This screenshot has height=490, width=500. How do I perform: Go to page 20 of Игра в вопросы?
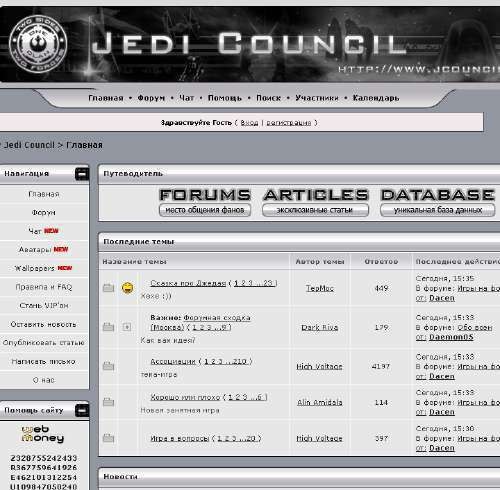coord(251,438)
